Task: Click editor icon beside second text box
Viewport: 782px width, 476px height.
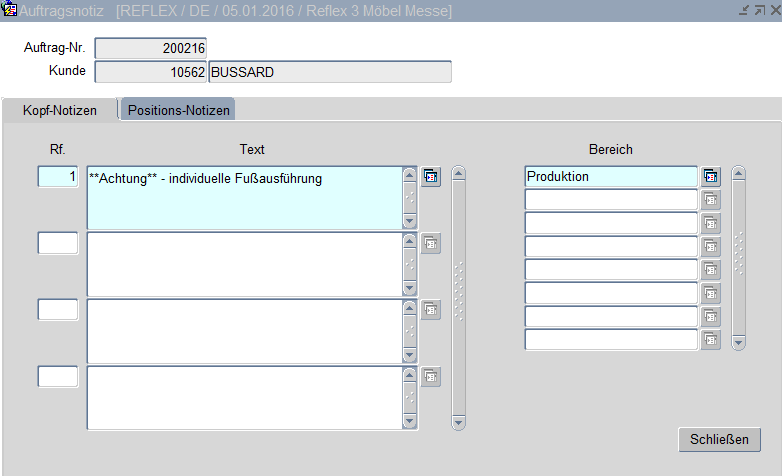Action: [x=431, y=243]
